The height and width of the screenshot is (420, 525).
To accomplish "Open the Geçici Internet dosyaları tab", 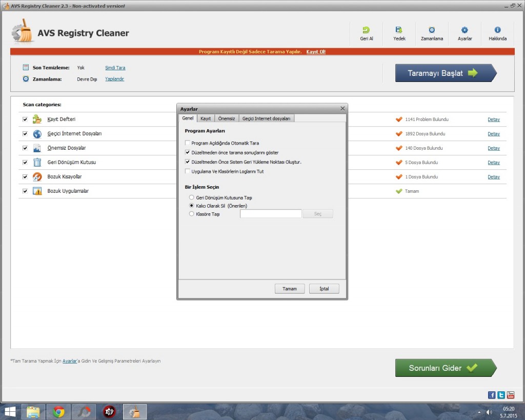I will coord(266,118).
